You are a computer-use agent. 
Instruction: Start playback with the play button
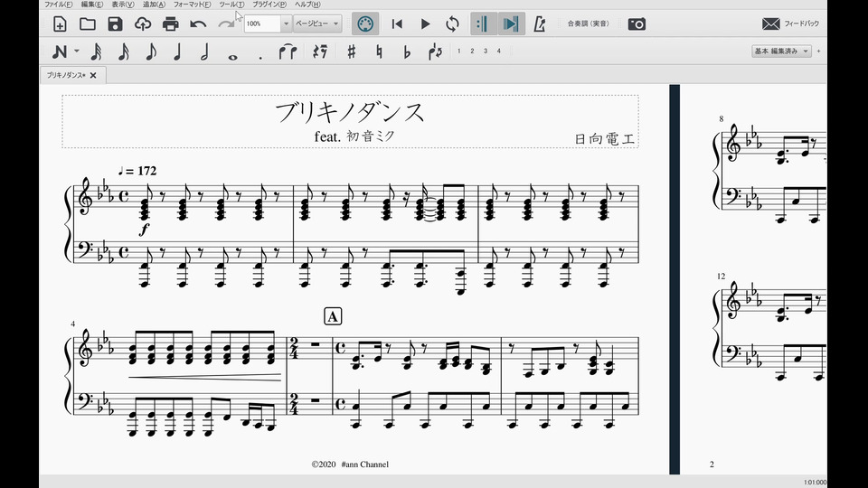click(425, 23)
